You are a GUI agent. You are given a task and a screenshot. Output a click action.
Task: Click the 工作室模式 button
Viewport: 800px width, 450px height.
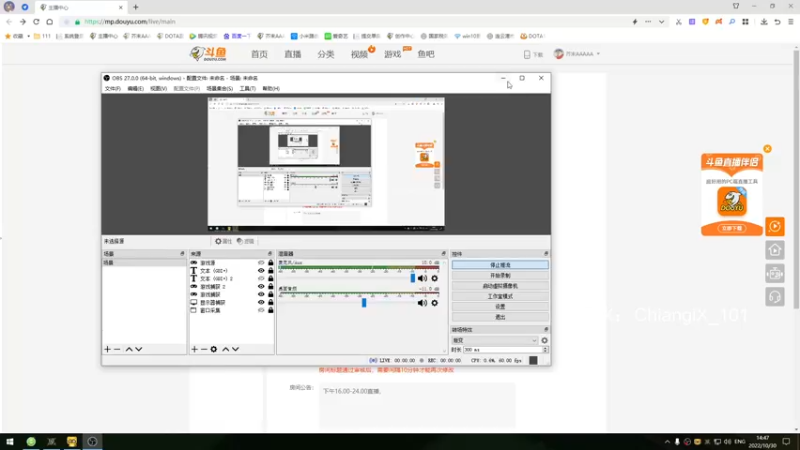(x=500, y=296)
